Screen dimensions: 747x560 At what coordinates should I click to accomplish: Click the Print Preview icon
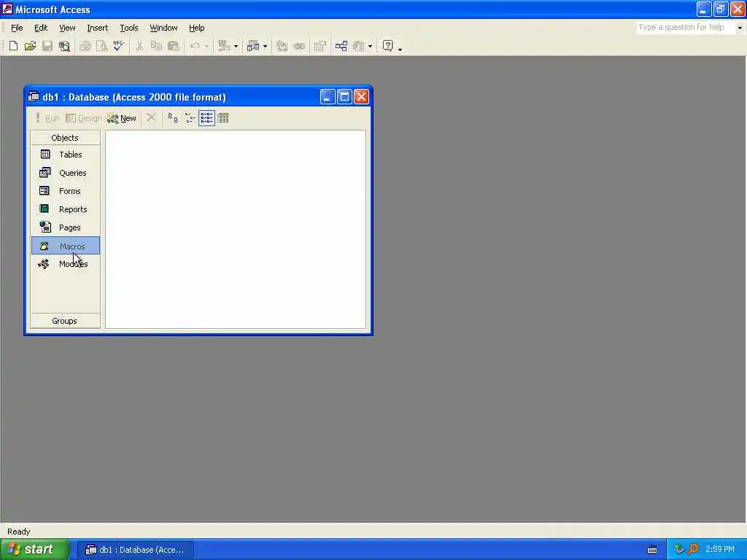tap(101, 46)
